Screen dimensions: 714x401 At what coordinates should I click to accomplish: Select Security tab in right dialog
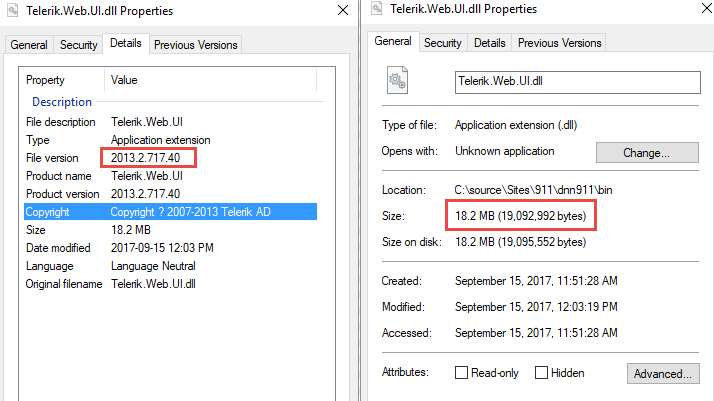(x=442, y=43)
